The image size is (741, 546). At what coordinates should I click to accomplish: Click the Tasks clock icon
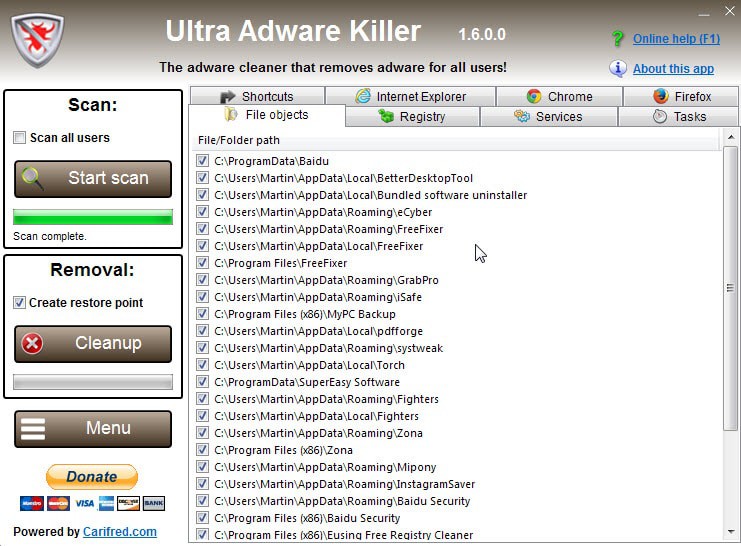pyautogui.click(x=660, y=116)
